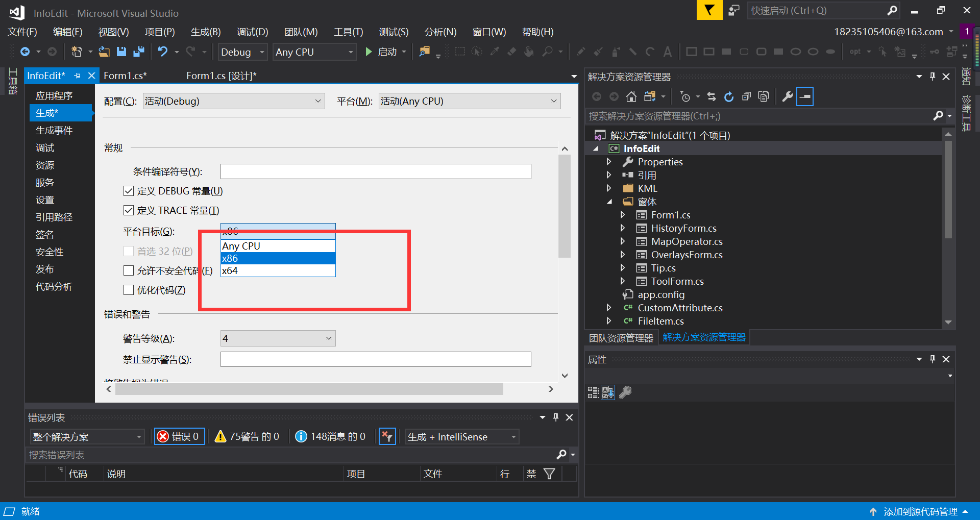Click the conditional compilation symbols input field
This screenshot has height=520, width=980.
[x=376, y=171]
